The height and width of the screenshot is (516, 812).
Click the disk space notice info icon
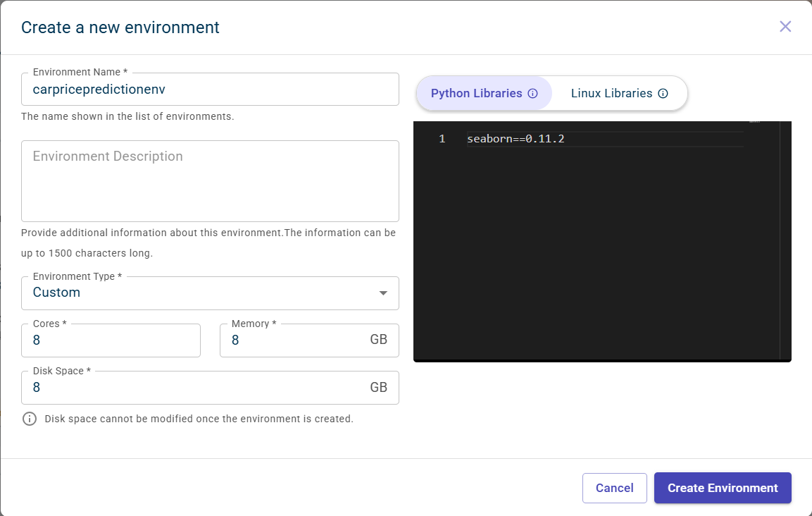pyautogui.click(x=30, y=419)
